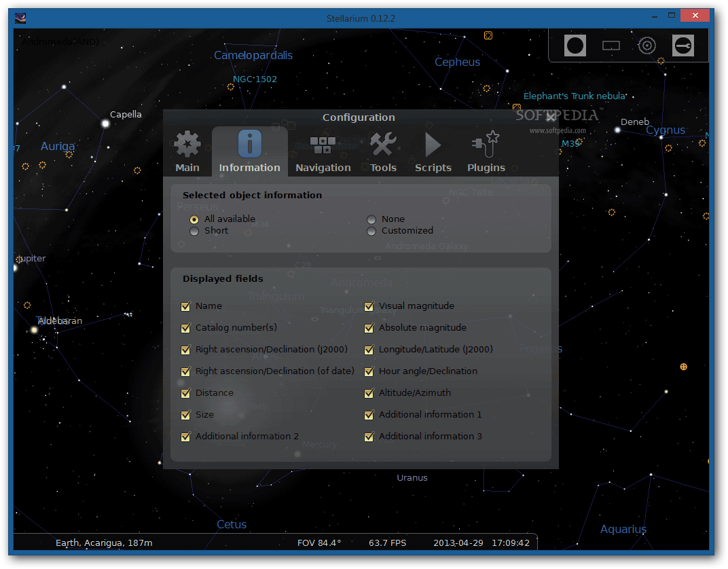Screen dimensions: 728x569
Task: Minimize the Stellarium window
Action: tap(654, 16)
